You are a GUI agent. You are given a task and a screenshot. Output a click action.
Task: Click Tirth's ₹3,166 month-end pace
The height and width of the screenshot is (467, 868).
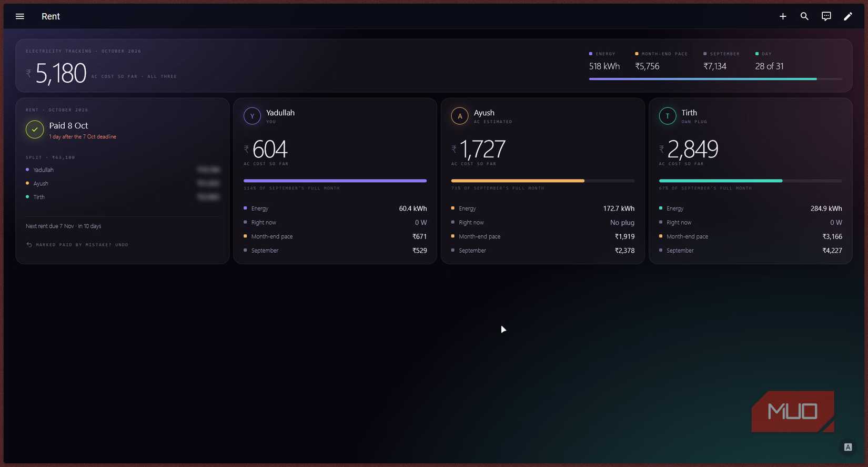point(832,236)
